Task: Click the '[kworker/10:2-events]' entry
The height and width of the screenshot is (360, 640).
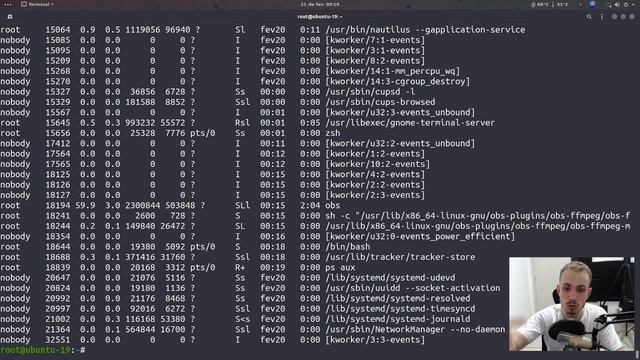Action: click(378, 164)
